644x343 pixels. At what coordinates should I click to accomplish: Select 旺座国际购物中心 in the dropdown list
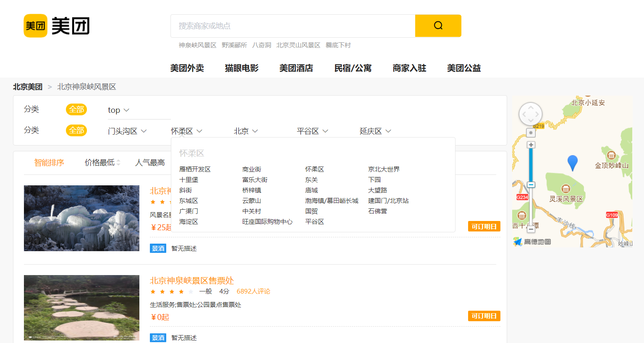pos(267,221)
